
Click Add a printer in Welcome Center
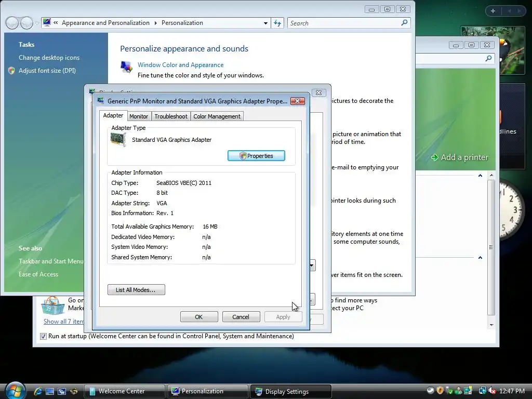click(x=464, y=157)
